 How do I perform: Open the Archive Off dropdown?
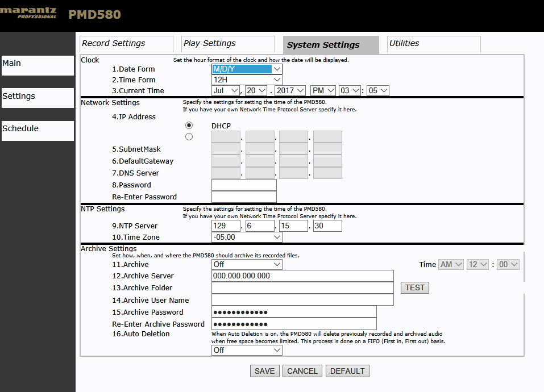point(247,264)
